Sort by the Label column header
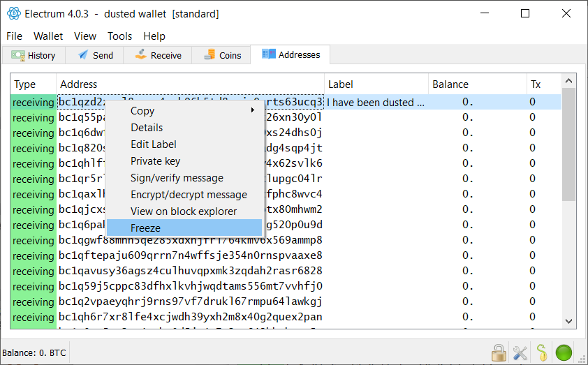This screenshot has width=588, height=365. tap(376, 84)
